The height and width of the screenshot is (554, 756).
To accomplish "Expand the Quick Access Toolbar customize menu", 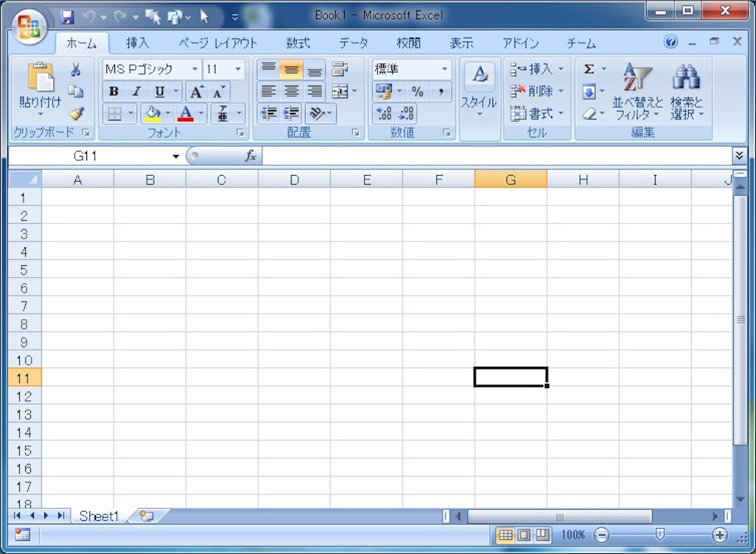I will point(235,18).
